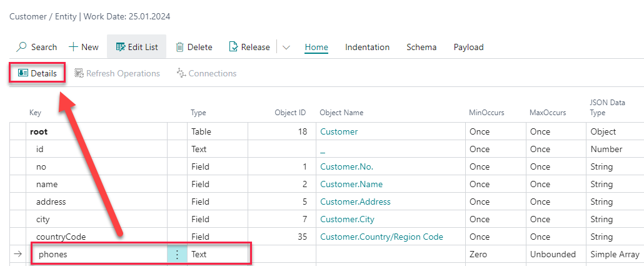
Task: Open the Payload tab
Action: (468, 47)
